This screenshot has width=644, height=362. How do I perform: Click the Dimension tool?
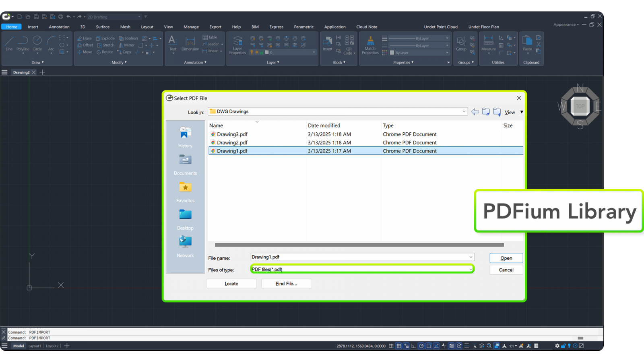[190, 43]
